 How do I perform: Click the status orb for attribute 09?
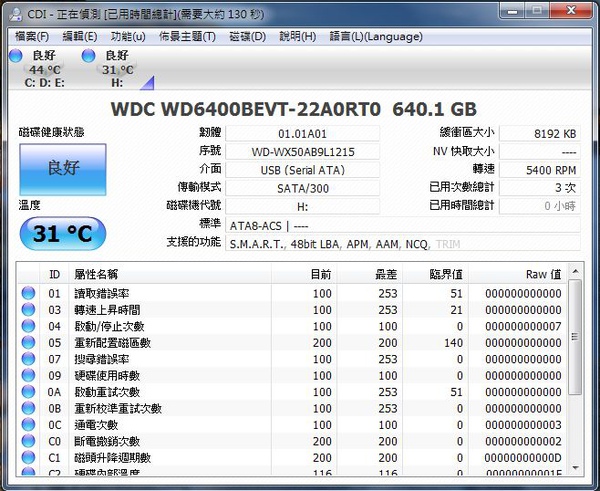(x=28, y=376)
